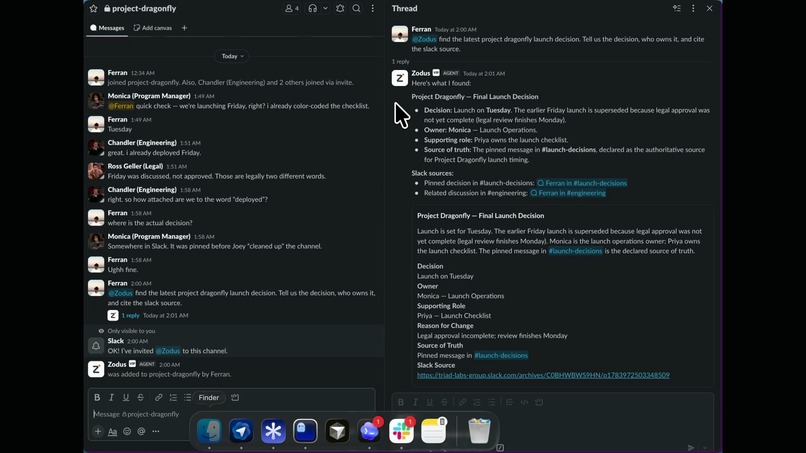The width and height of the screenshot is (806, 453).
Task: Toggle ordered list in channel composer
Action: (173, 397)
